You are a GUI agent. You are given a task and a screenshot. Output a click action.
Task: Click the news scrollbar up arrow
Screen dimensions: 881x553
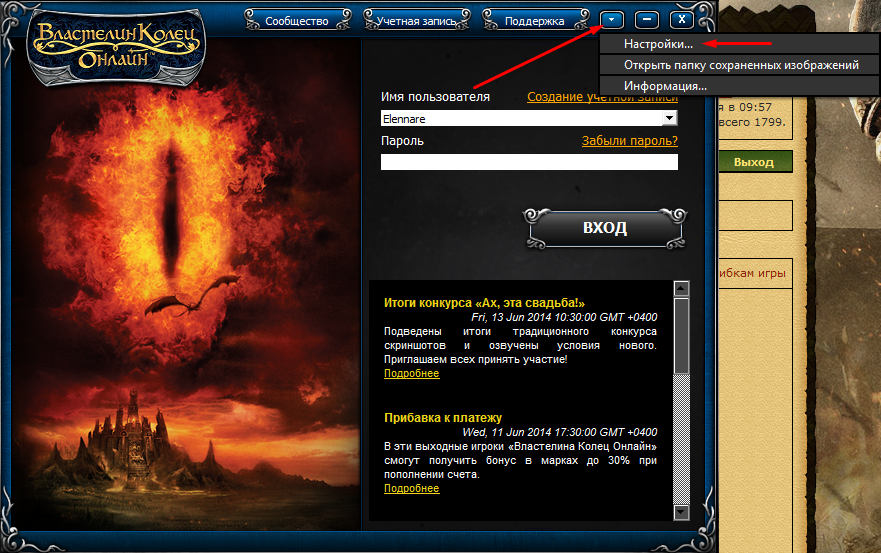click(x=682, y=289)
